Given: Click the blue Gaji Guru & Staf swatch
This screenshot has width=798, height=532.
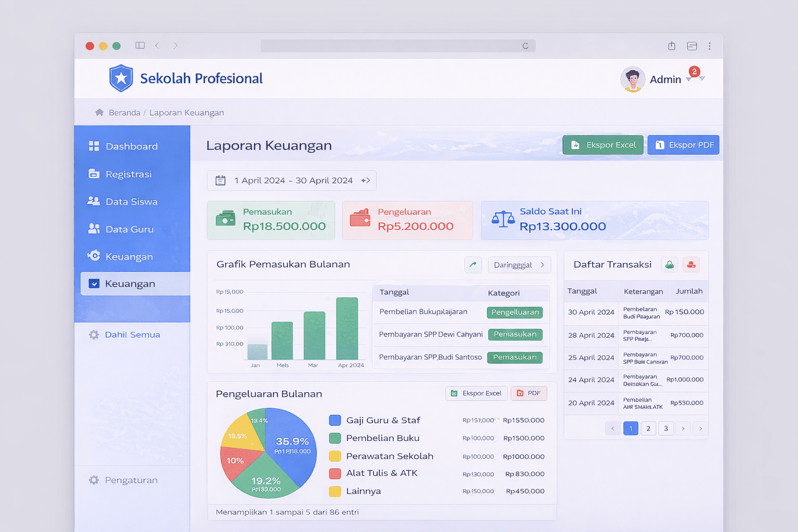Looking at the screenshot, I should (x=335, y=420).
